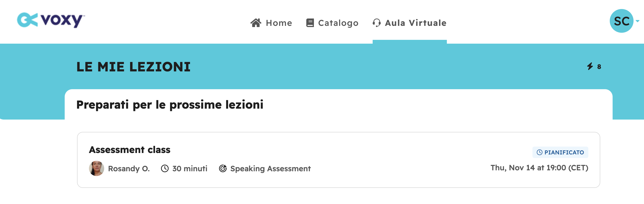Click the Speaking Assessment label
644x204 pixels.
tap(270, 169)
